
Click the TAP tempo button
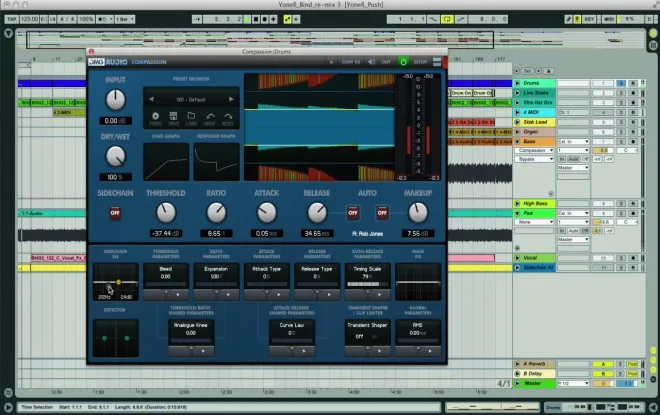(x=11, y=19)
